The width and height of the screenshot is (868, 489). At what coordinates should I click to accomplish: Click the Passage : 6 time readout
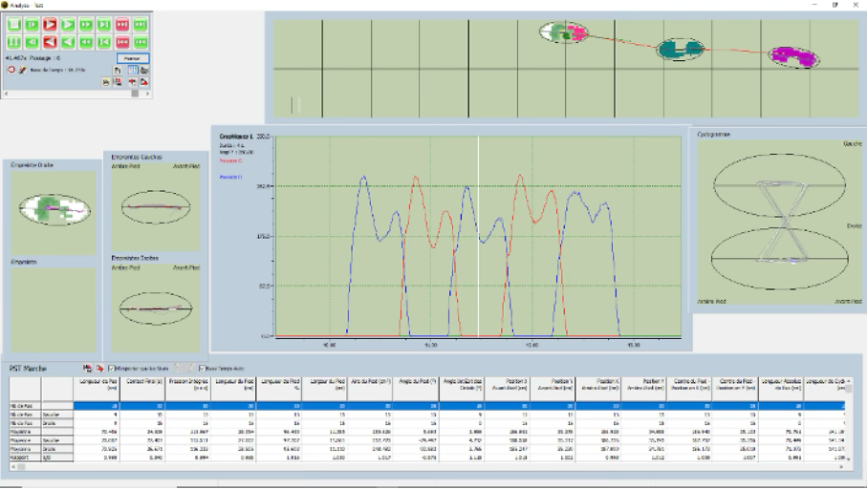33,57
